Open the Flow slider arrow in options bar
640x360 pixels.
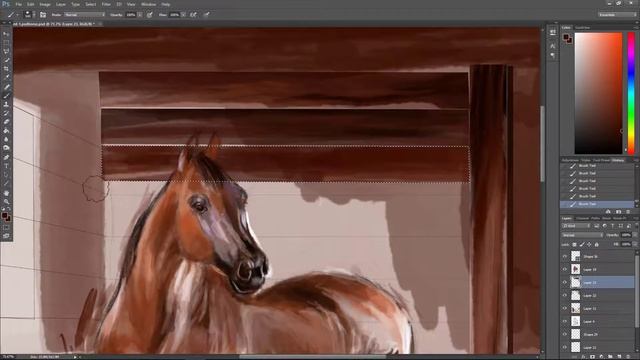click(x=183, y=15)
